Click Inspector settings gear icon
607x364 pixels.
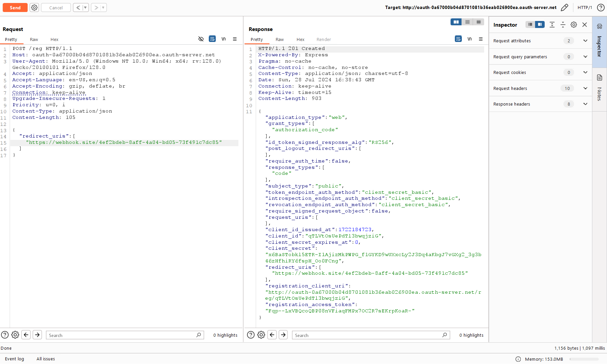pyautogui.click(x=574, y=25)
